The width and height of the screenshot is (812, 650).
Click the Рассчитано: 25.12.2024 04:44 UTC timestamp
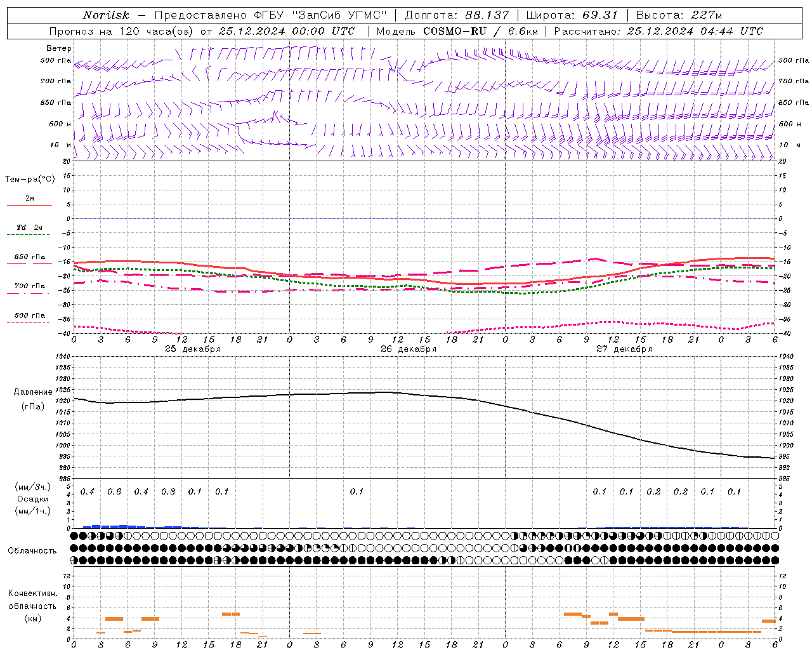click(658, 31)
